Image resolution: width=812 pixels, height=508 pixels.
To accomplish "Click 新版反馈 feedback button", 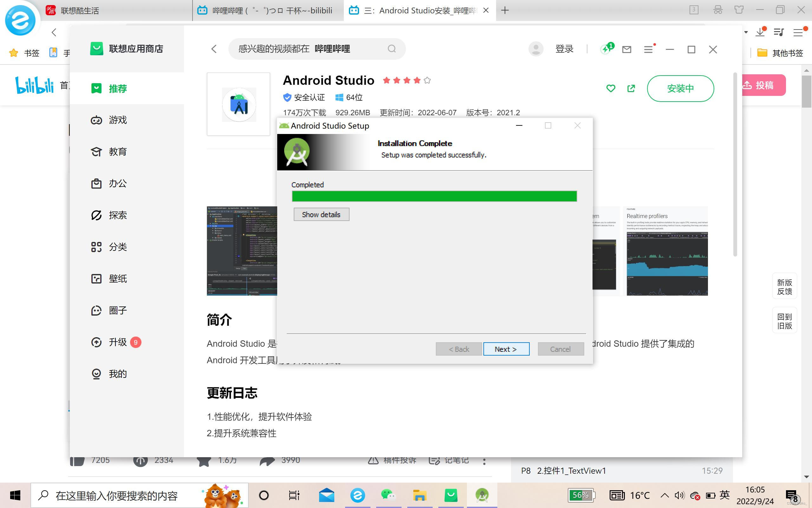I will [784, 287].
